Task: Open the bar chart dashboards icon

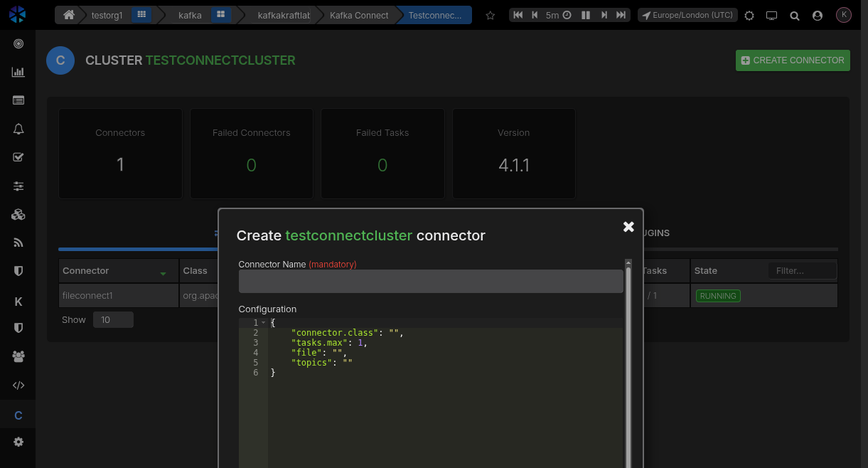Action: [x=18, y=72]
